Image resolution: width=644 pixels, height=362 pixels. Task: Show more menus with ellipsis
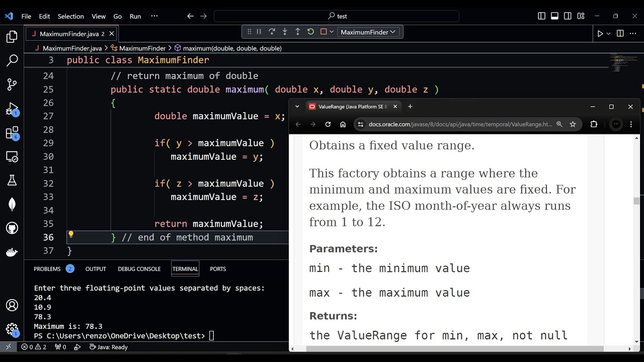tap(154, 16)
